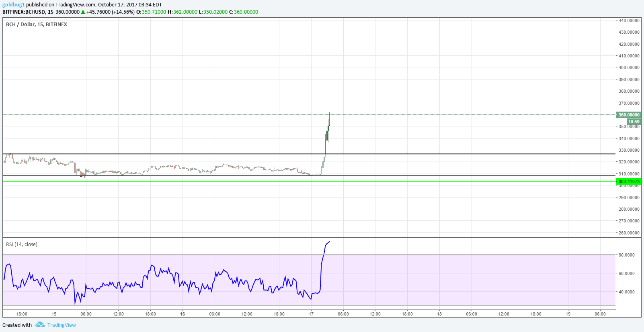Click the L:350.02000 low value
The height and width of the screenshot is (332, 644).
tap(213, 12)
